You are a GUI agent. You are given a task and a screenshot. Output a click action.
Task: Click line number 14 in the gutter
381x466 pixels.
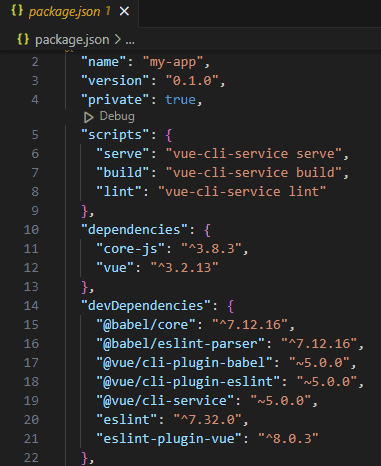click(x=31, y=306)
